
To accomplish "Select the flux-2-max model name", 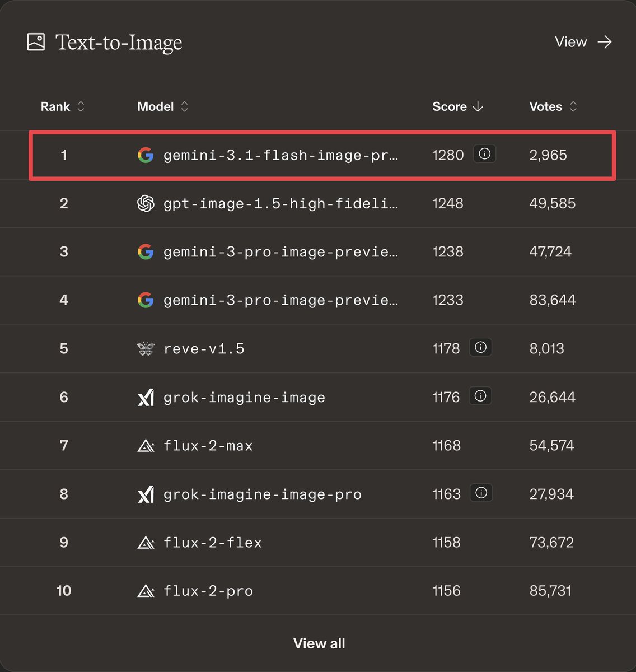I will click(208, 446).
